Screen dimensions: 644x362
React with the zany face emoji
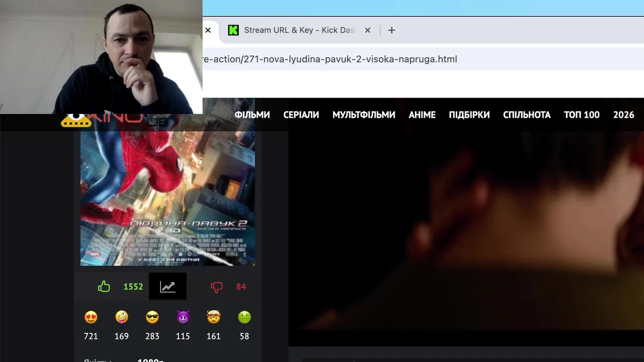122,317
